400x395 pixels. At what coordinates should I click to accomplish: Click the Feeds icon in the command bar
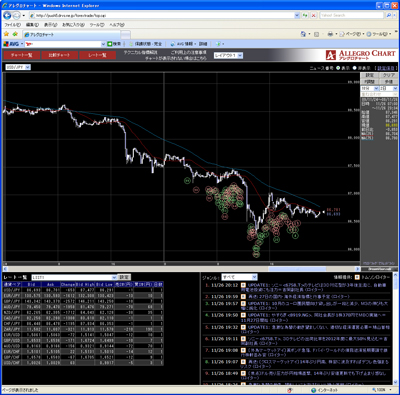pos(317,34)
